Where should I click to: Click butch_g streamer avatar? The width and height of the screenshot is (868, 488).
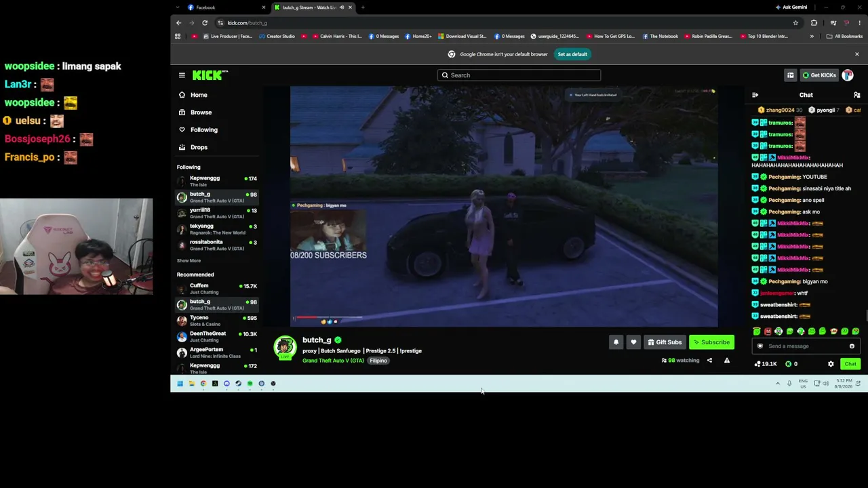click(285, 348)
